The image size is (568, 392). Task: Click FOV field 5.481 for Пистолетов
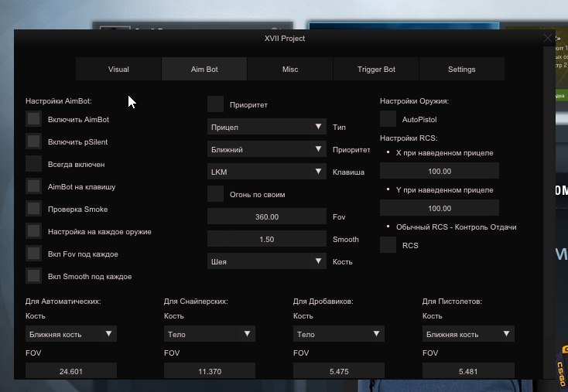pyautogui.click(x=468, y=371)
